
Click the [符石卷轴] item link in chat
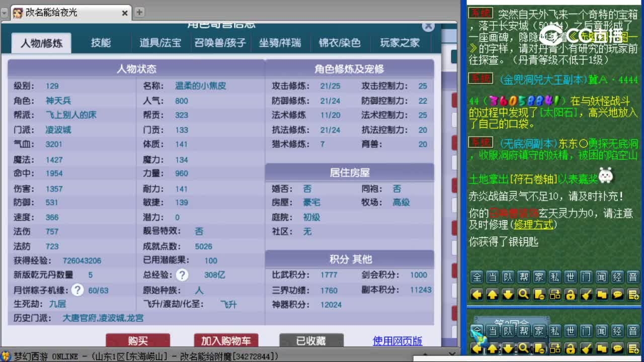pyautogui.click(x=533, y=178)
